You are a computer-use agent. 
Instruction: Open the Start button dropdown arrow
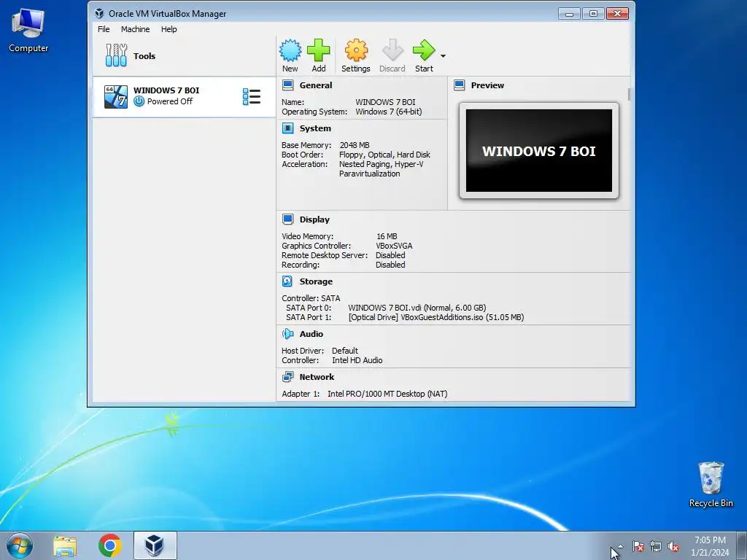click(443, 56)
